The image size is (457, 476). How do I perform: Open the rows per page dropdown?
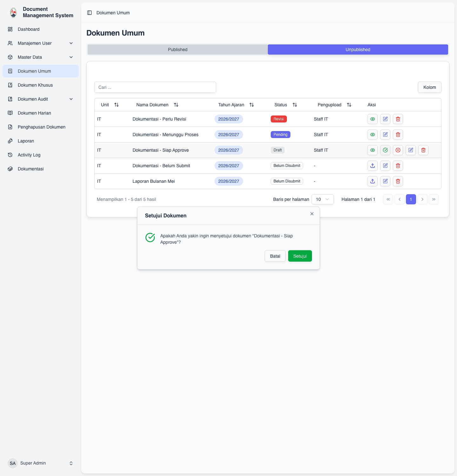(323, 199)
